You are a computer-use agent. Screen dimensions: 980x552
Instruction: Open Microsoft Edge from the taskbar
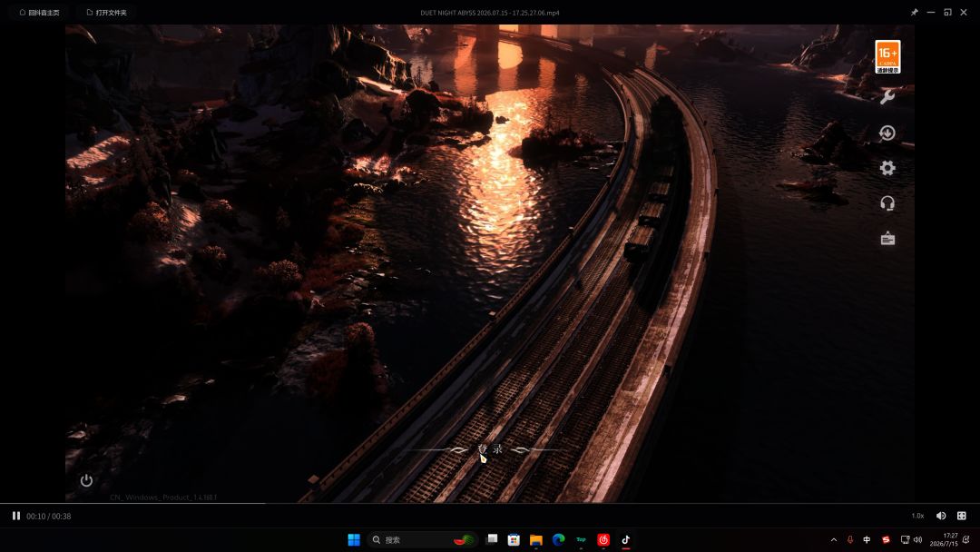tap(558, 539)
